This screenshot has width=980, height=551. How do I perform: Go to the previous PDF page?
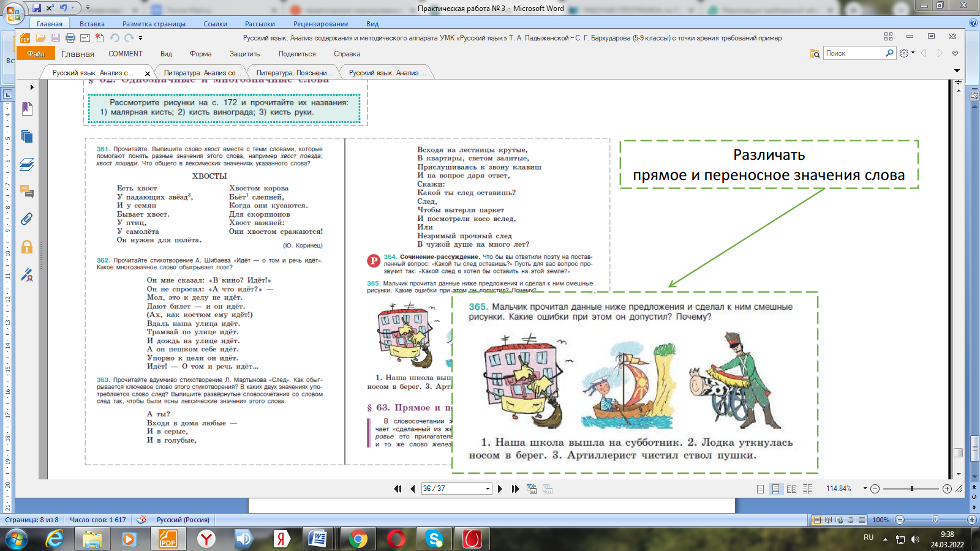[412, 489]
